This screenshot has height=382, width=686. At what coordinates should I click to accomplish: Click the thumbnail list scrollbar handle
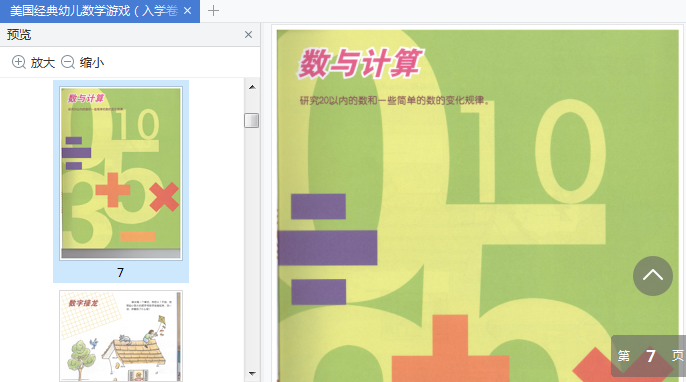[x=252, y=120]
